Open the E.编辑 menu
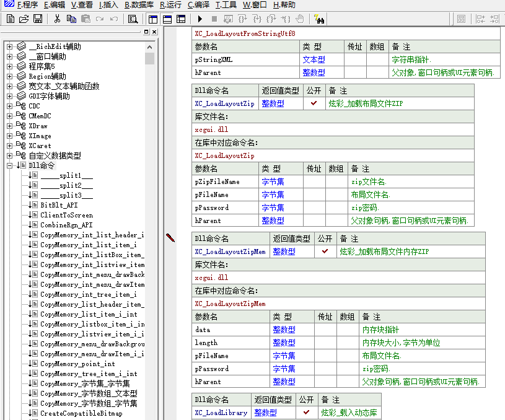Image resolution: width=505 pixels, height=420 pixels. (x=55, y=5)
